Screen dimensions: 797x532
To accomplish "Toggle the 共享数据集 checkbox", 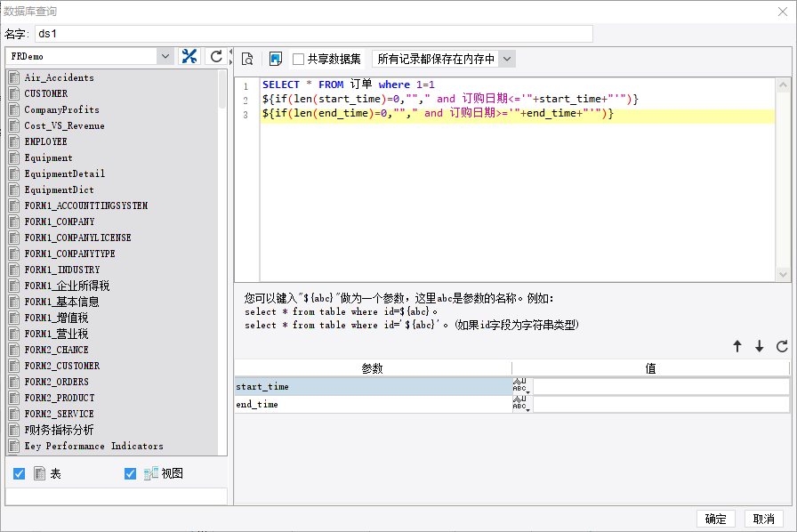I will point(298,59).
